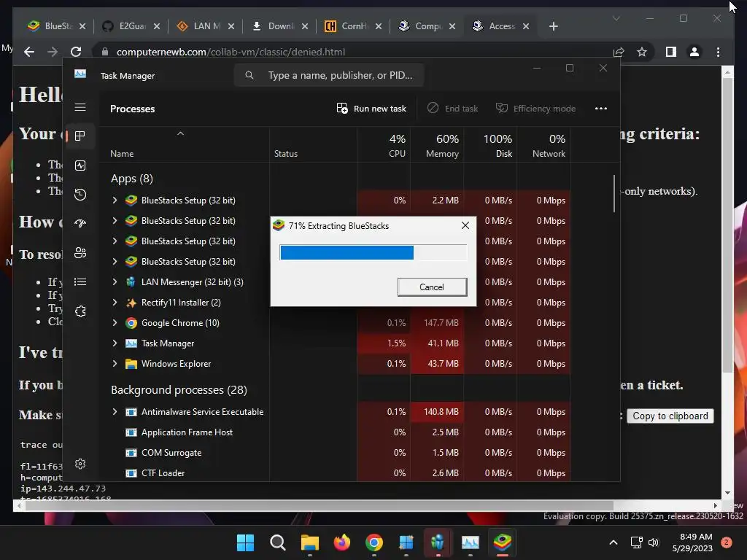Show hidden system tray icons

point(614,542)
